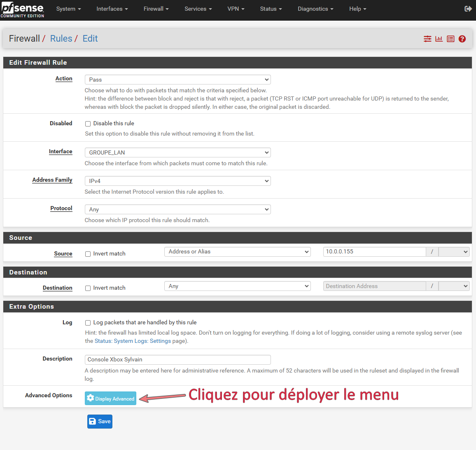The width and height of the screenshot is (476, 450).
Task: Expand the Interface dropdown showing GROUPE_LAN
Action: click(177, 152)
